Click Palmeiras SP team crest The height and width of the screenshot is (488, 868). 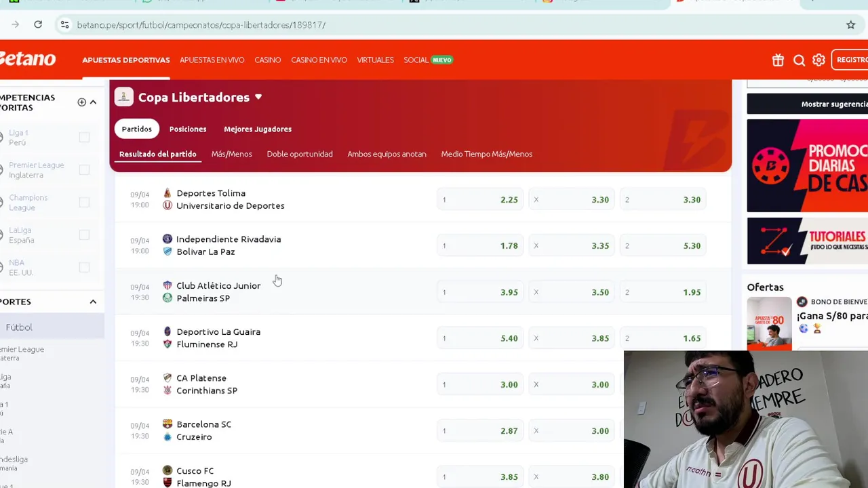pos(167,298)
